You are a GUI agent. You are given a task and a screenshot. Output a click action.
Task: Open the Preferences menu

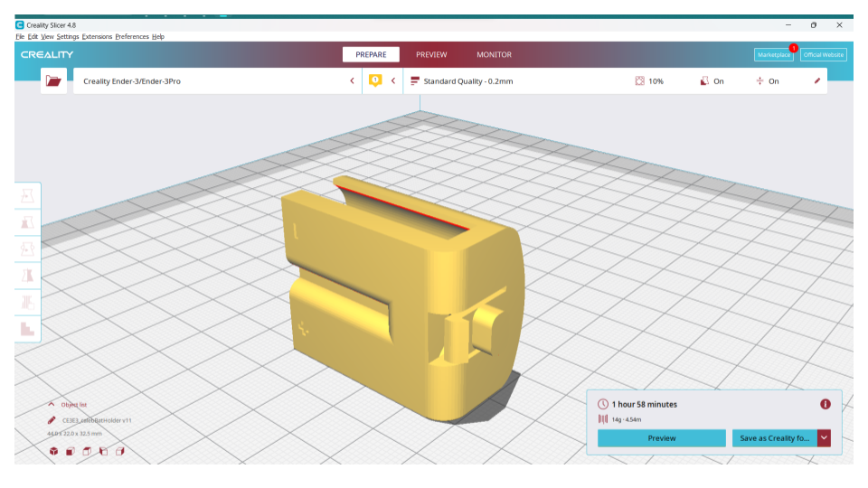tap(132, 36)
